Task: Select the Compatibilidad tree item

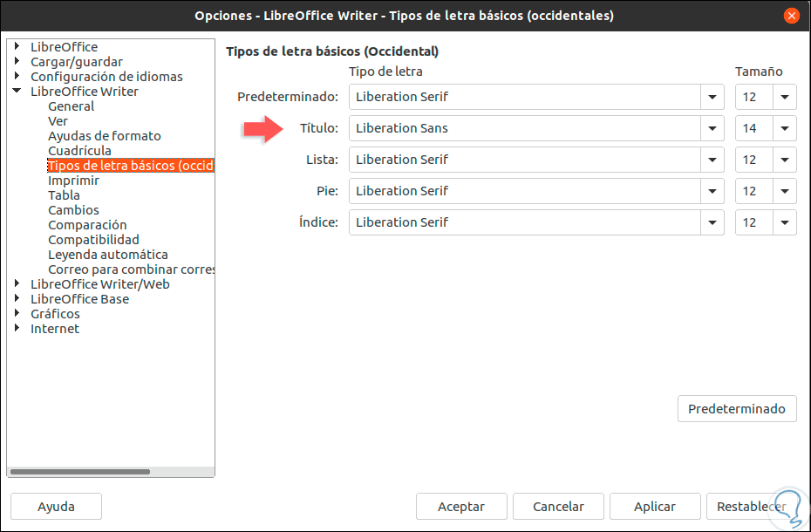Action: click(x=93, y=240)
